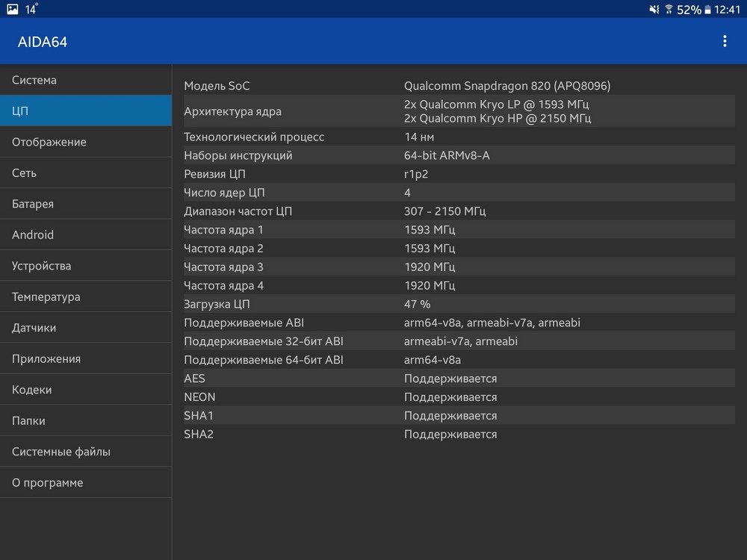The height and width of the screenshot is (560, 747).
Task: Open the Отображение section
Action: [x=86, y=142]
